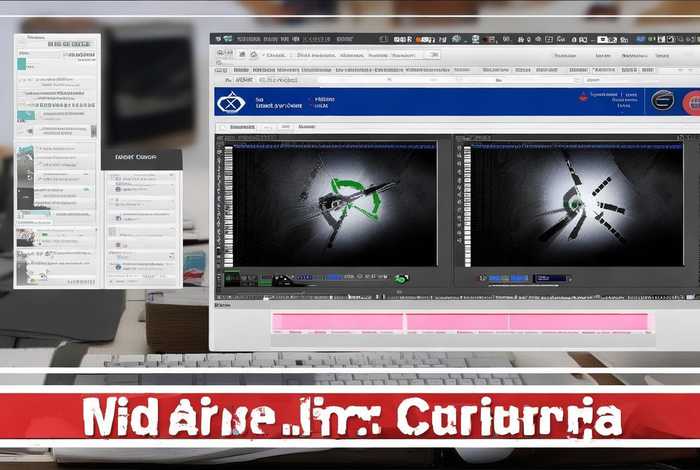Click the first row in the floating panel list
This screenshot has width=700, height=470.
(x=142, y=180)
